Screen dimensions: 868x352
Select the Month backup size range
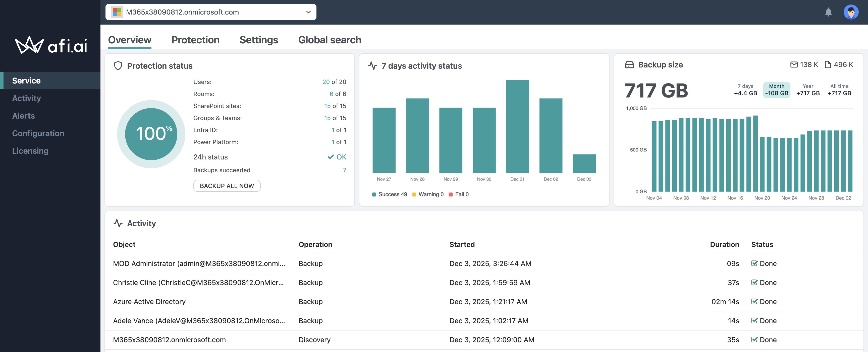point(776,90)
